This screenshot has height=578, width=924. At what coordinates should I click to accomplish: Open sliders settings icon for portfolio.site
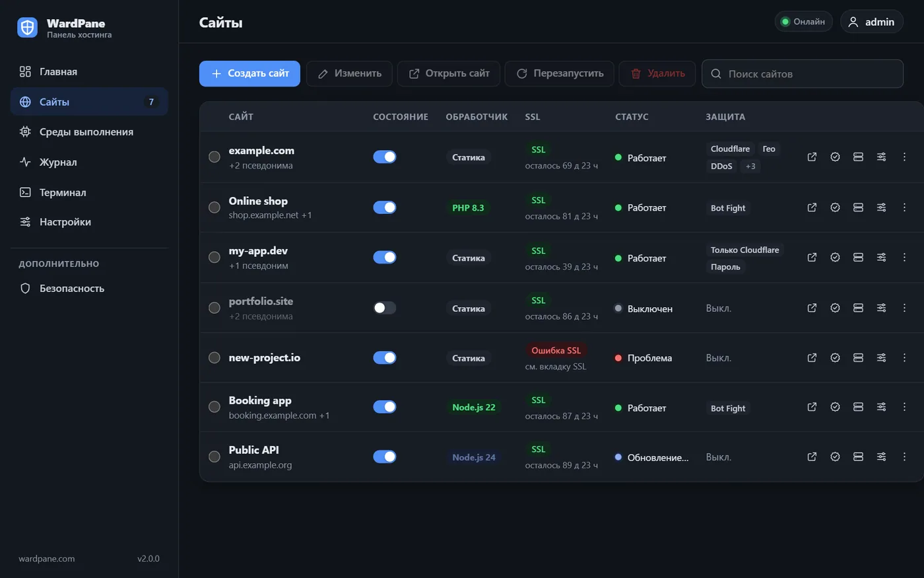tap(881, 308)
